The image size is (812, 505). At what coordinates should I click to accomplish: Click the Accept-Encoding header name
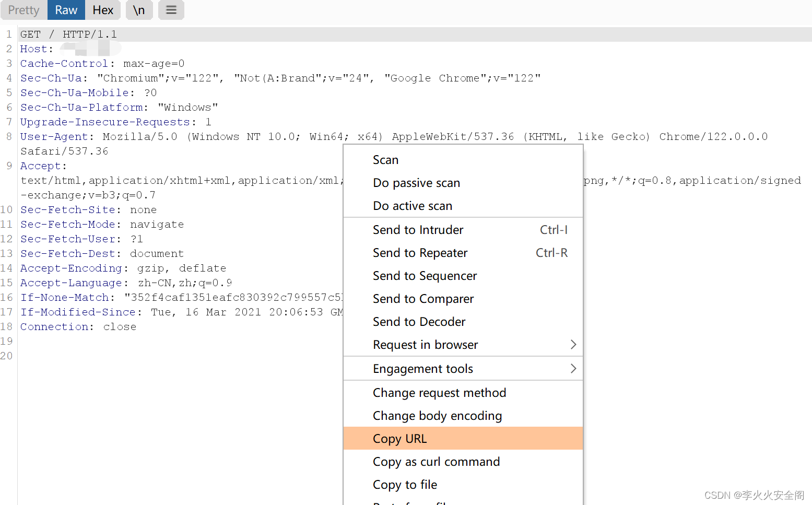[x=71, y=268]
